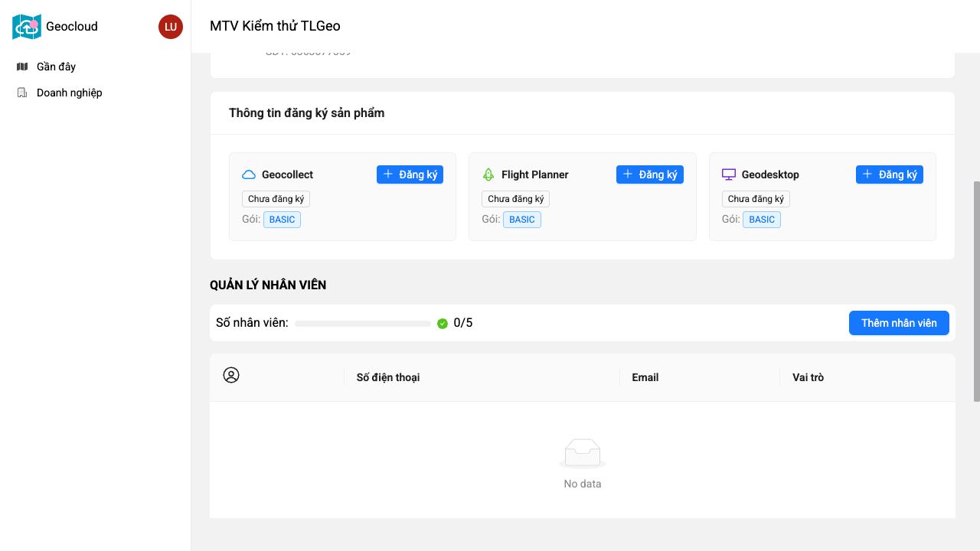Click the BASIC tag under Geocollect
Image resolution: width=980 pixels, height=551 pixels.
[282, 220]
